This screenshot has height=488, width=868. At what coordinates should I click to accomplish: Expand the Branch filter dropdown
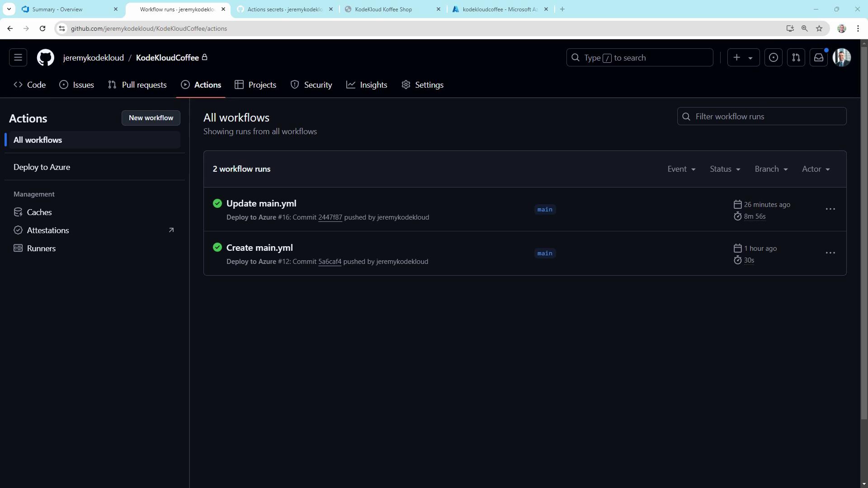coord(771,169)
